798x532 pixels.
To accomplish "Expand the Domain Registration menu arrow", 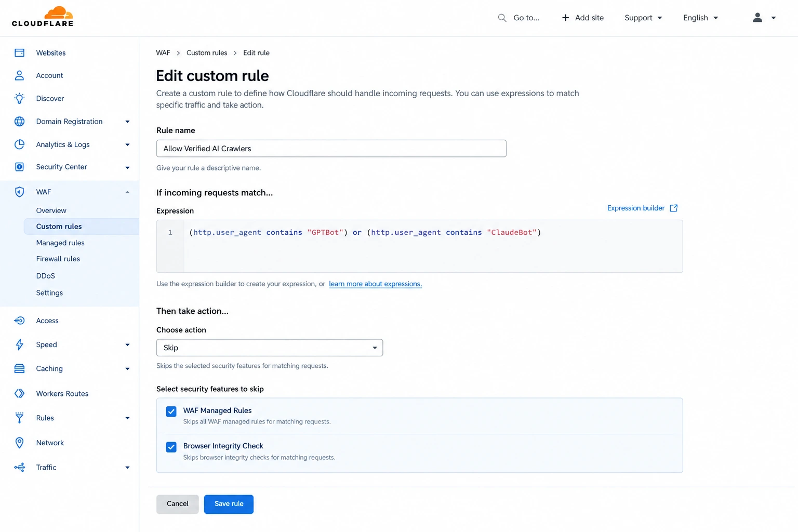I will [x=127, y=122].
